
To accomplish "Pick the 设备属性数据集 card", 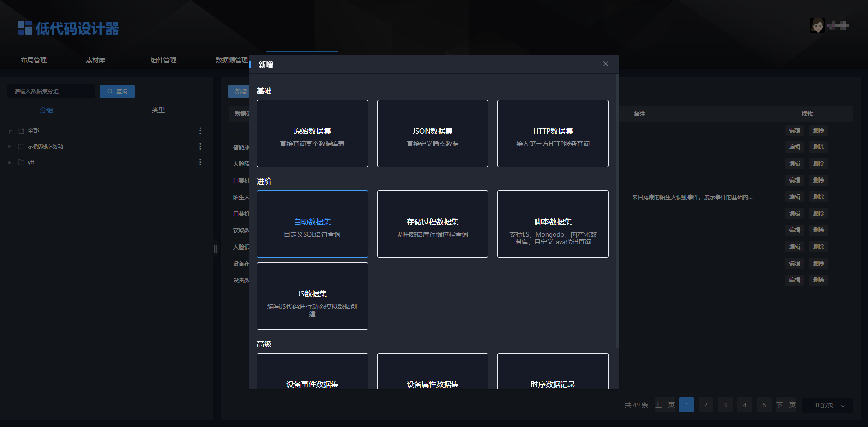I will (x=432, y=371).
